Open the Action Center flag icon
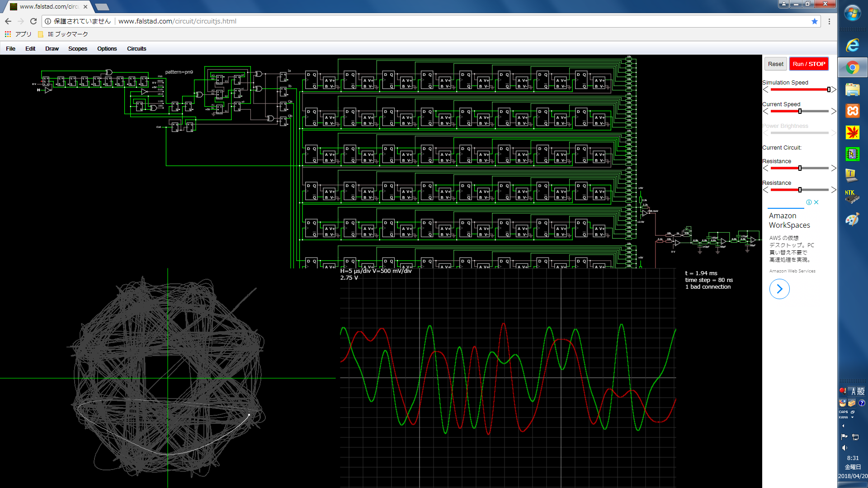 [844, 437]
